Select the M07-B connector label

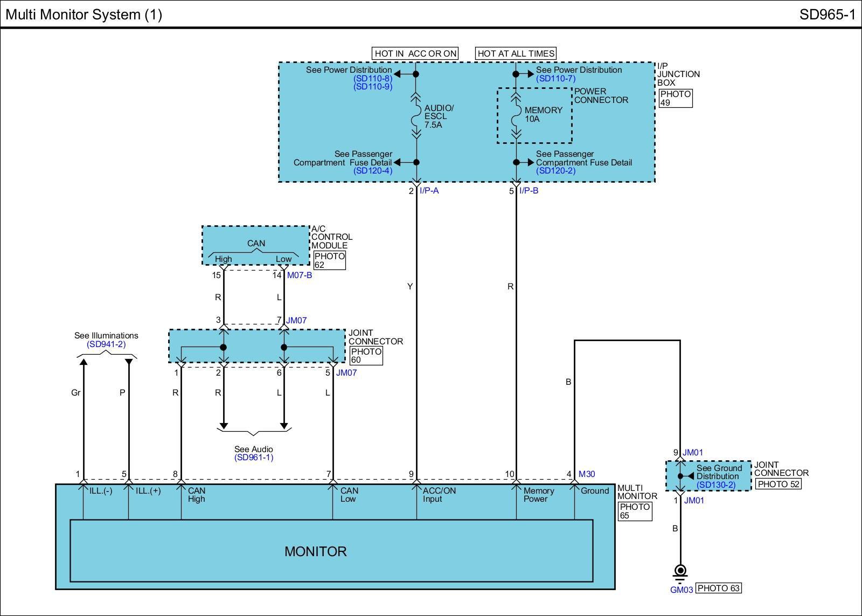[300, 275]
